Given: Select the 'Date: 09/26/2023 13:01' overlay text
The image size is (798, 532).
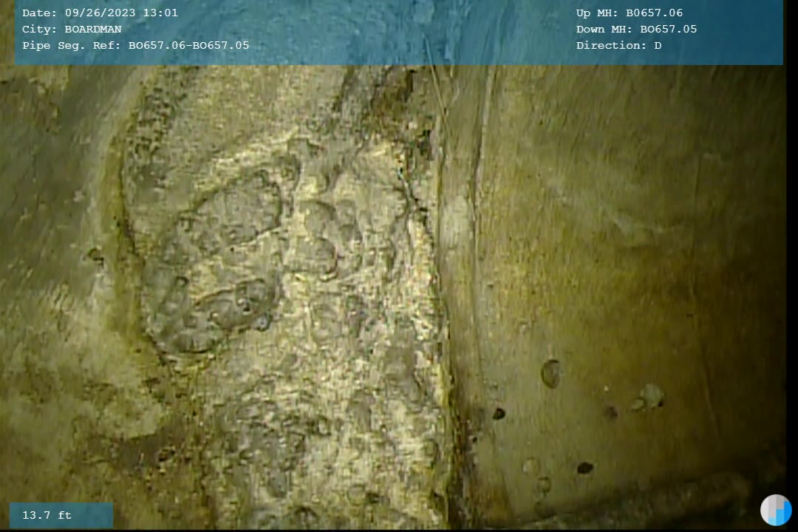Looking at the screenshot, I should pos(100,13).
